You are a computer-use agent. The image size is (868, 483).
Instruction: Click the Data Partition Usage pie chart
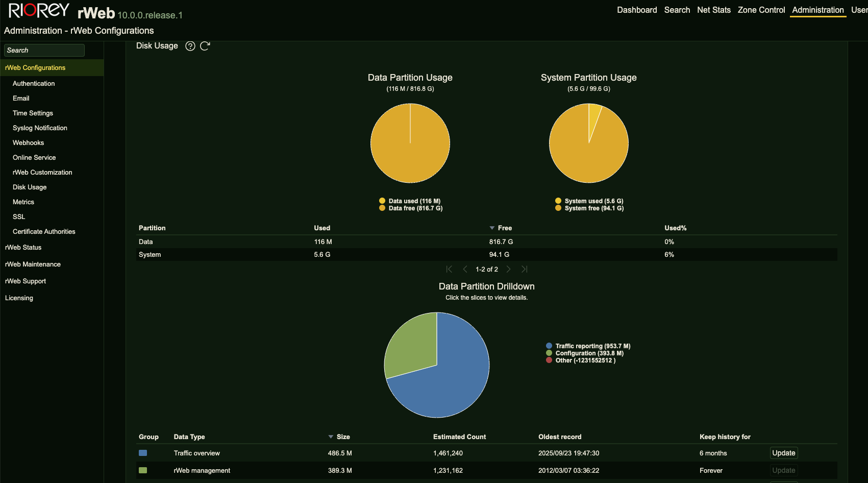coord(410,143)
